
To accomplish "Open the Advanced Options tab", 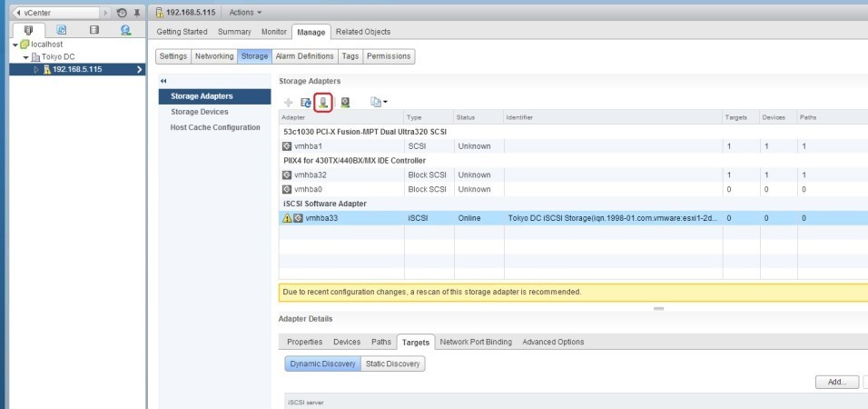I will click(553, 342).
